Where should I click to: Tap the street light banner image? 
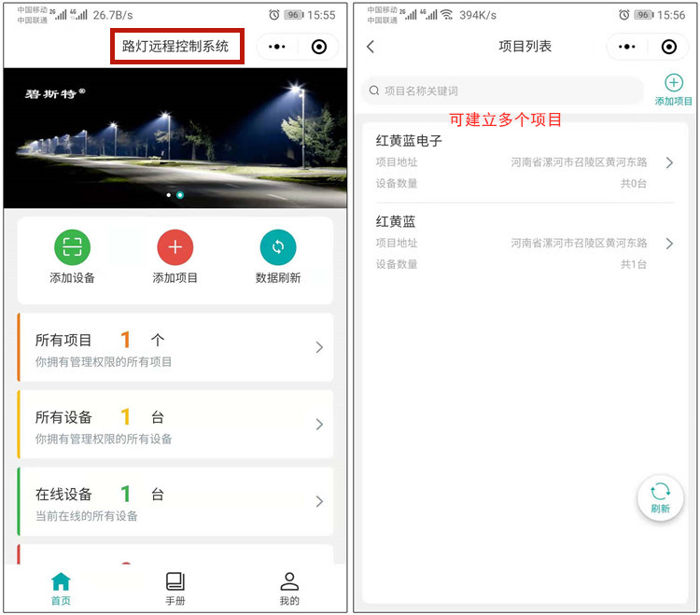click(x=175, y=138)
